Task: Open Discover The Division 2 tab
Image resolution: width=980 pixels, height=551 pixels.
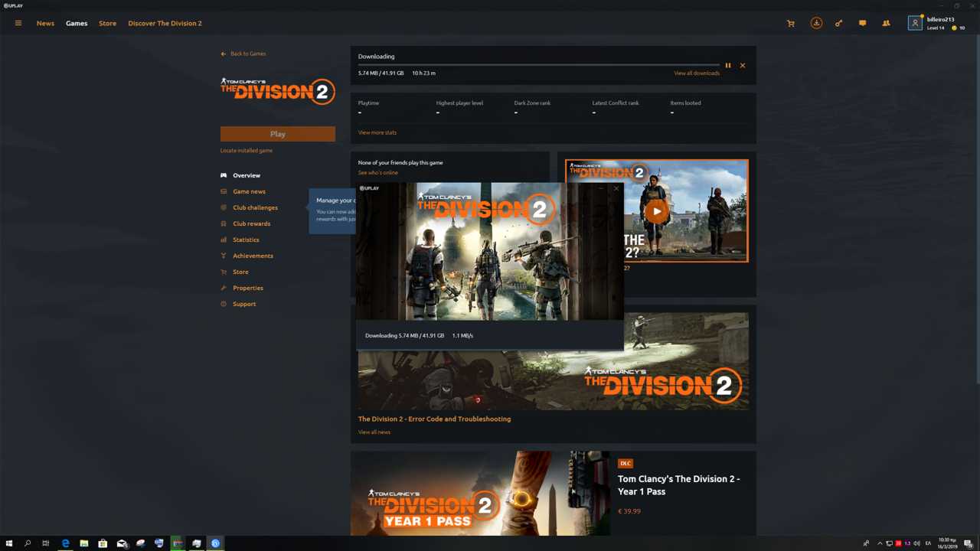Action: pyautogui.click(x=165, y=23)
